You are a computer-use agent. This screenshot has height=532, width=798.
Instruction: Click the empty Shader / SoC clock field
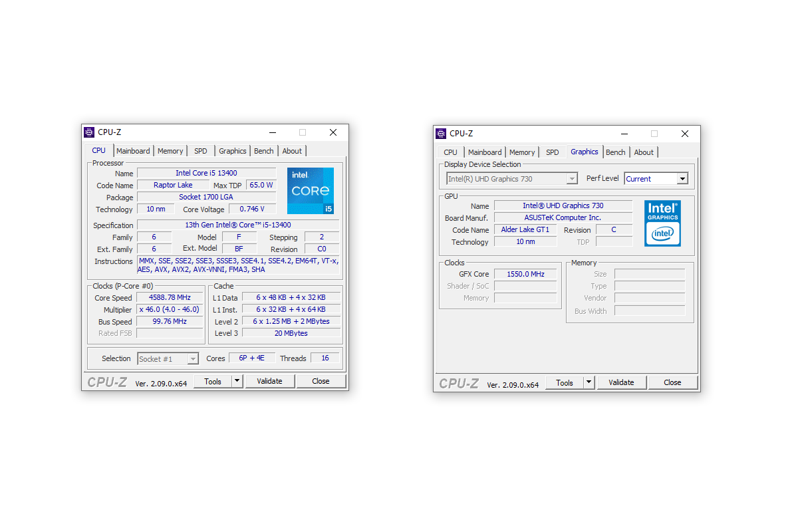pos(525,285)
